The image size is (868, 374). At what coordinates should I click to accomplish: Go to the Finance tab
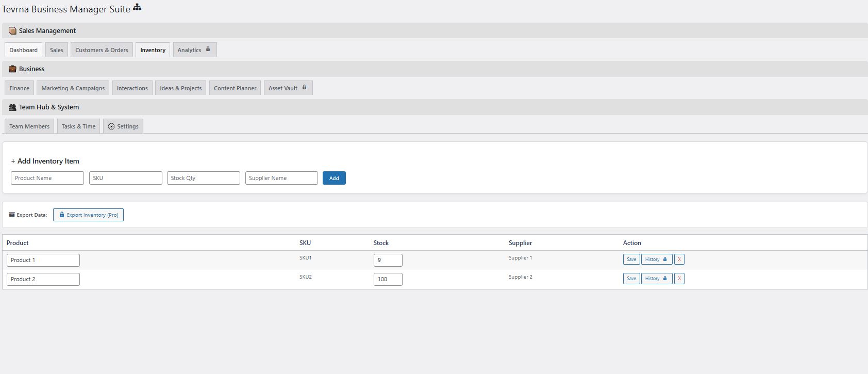tap(20, 88)
